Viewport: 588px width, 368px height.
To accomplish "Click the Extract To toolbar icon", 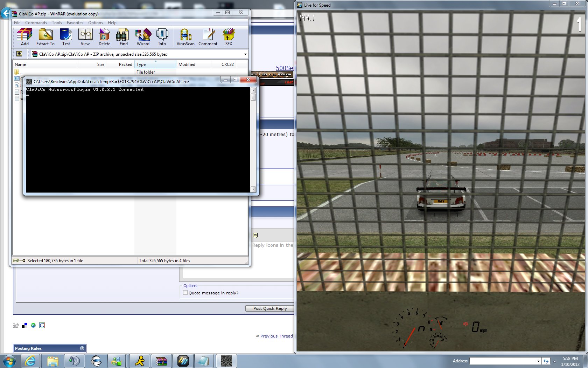I will click(45, 37).
